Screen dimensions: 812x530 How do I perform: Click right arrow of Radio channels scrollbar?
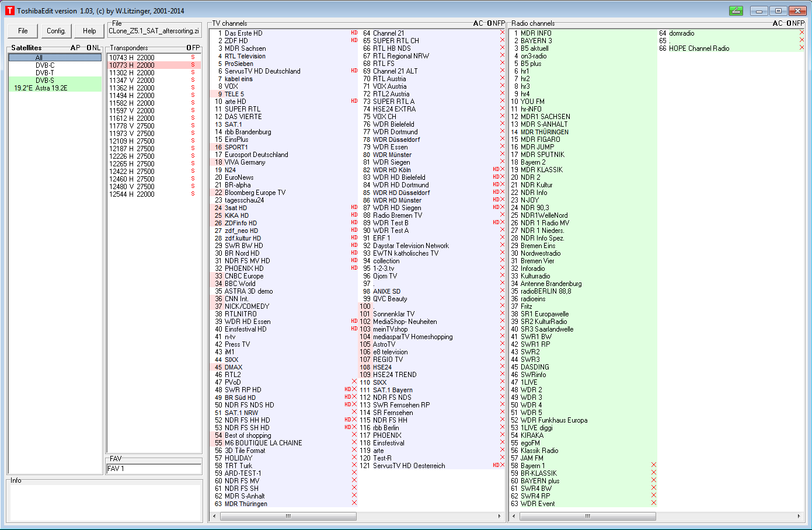(799, 516)
